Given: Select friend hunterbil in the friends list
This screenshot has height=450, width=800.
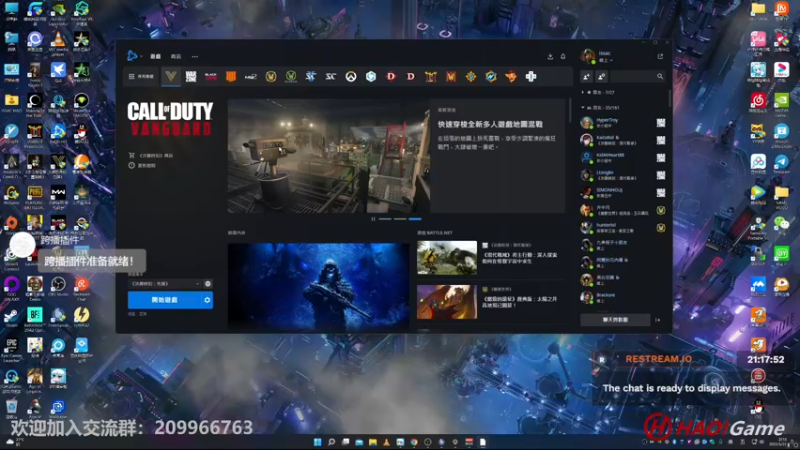Looking at the screenshot, I should pos(623,228).
